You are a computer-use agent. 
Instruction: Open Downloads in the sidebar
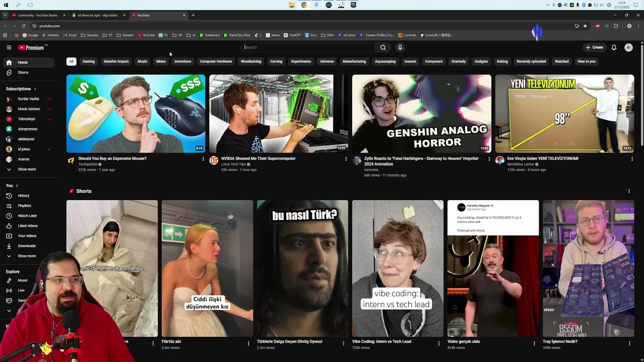(27, 246)
